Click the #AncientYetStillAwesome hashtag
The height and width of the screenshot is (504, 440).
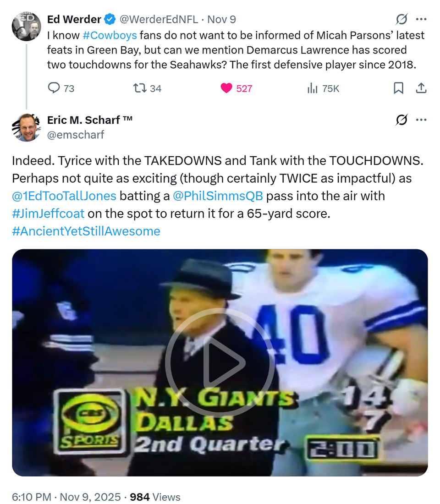coord(86,231)
